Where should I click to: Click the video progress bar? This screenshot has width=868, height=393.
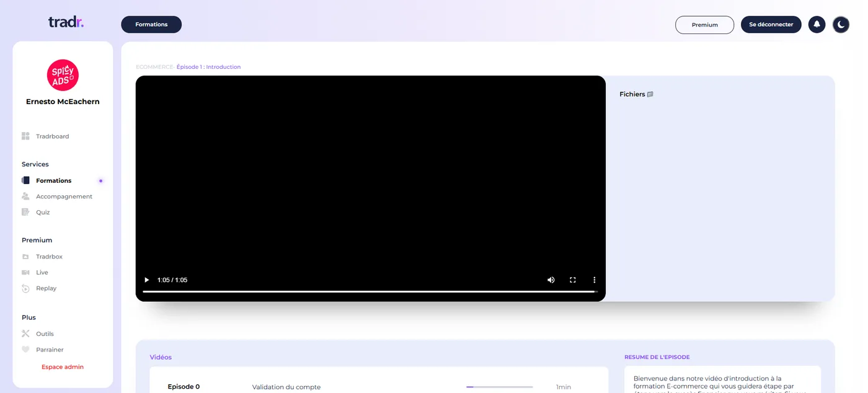click(x=370, y=291)
